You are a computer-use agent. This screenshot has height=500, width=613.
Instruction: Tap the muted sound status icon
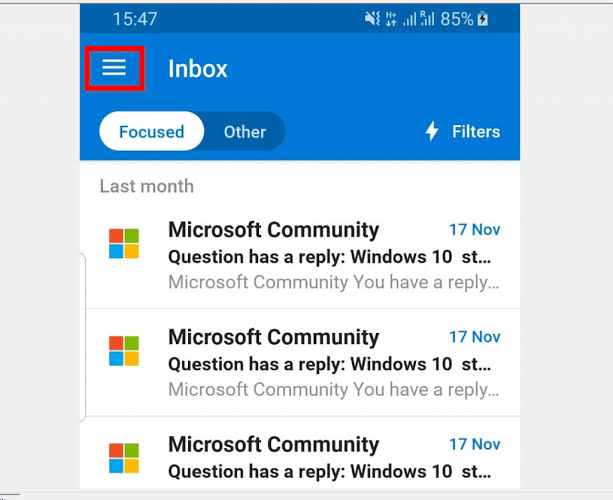point(372,19)
